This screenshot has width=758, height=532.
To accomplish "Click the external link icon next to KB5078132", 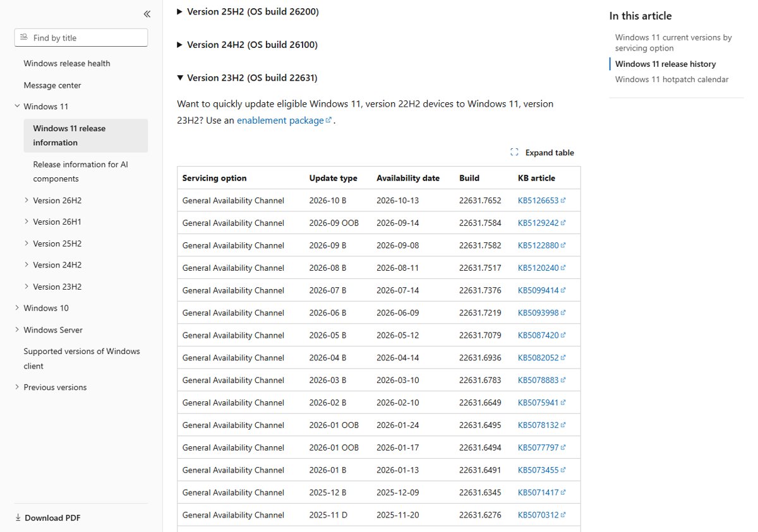I will pyautogui.click(x=563, y=425).
